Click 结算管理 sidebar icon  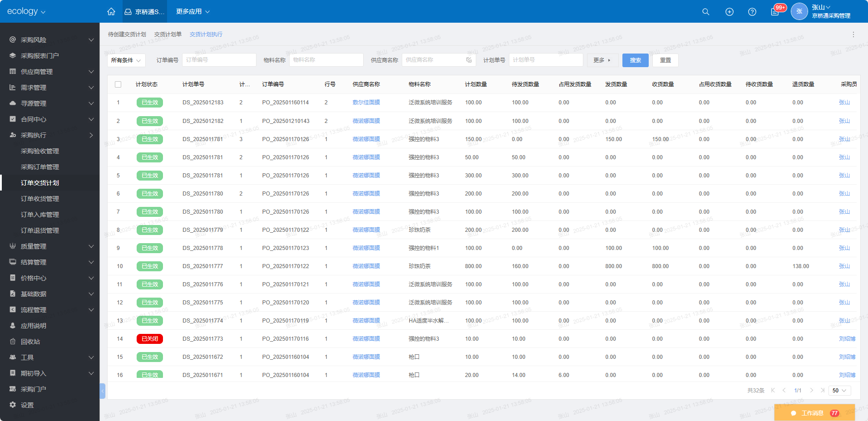(x=13, y=262)
